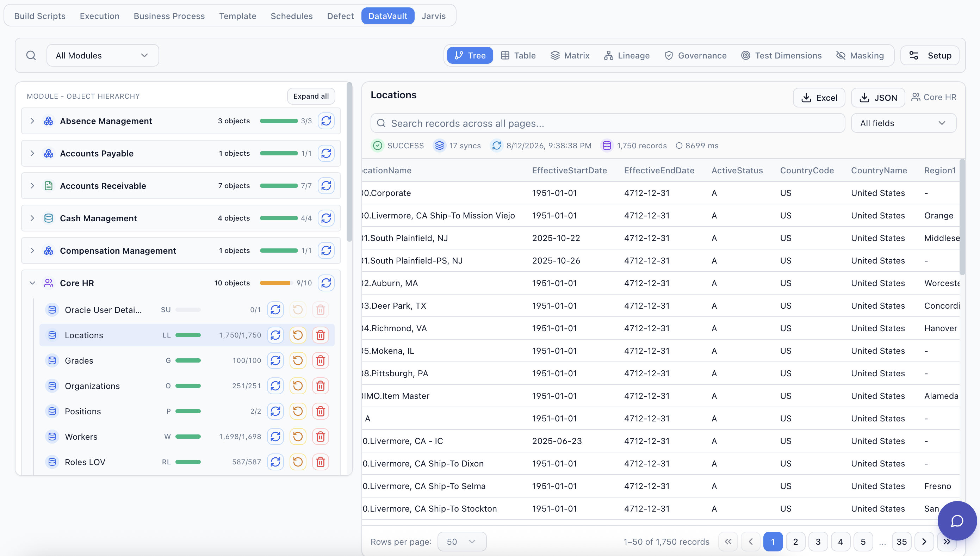Open the All fields filter dropdown

(x=903, y=123)
